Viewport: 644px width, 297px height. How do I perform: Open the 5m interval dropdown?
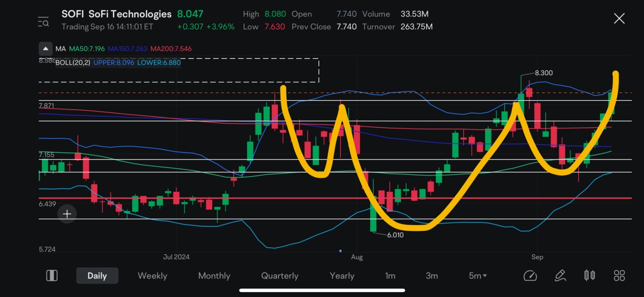point(478,276)
